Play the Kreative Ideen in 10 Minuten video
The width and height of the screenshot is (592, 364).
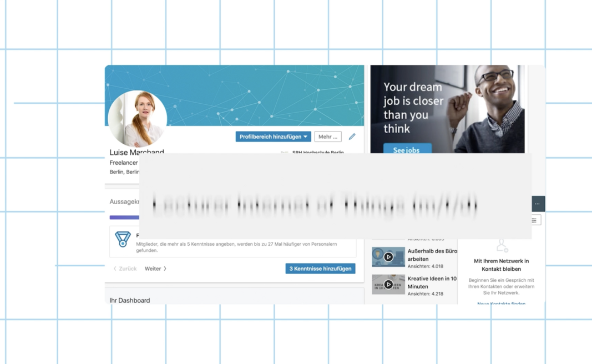[x=388, y=285]
